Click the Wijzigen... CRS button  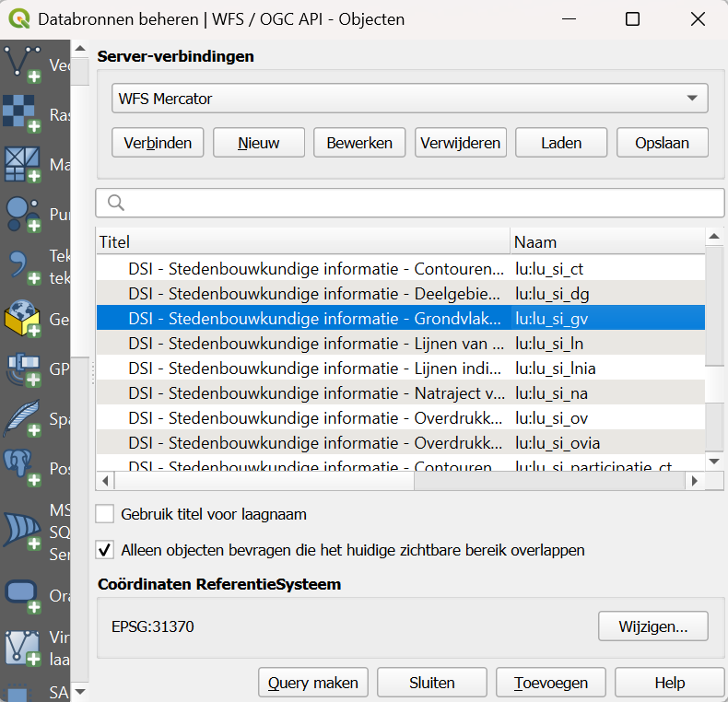click(653, 626)
